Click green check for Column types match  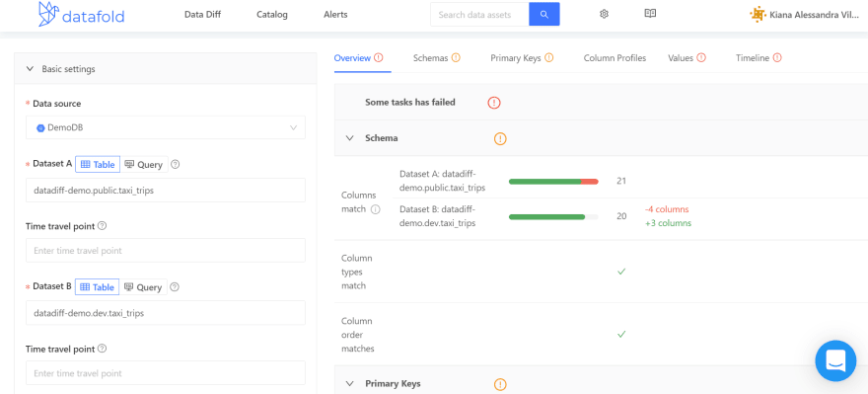(621, 272)
